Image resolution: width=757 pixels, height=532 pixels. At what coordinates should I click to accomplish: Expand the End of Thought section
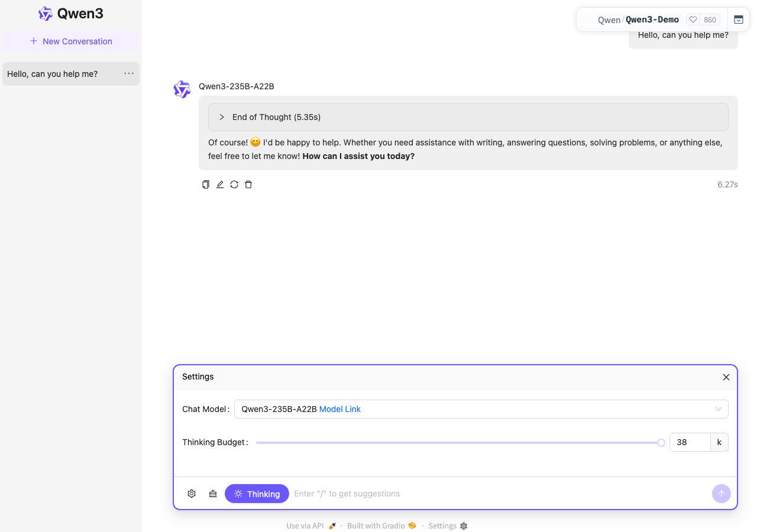pos(468,117)
